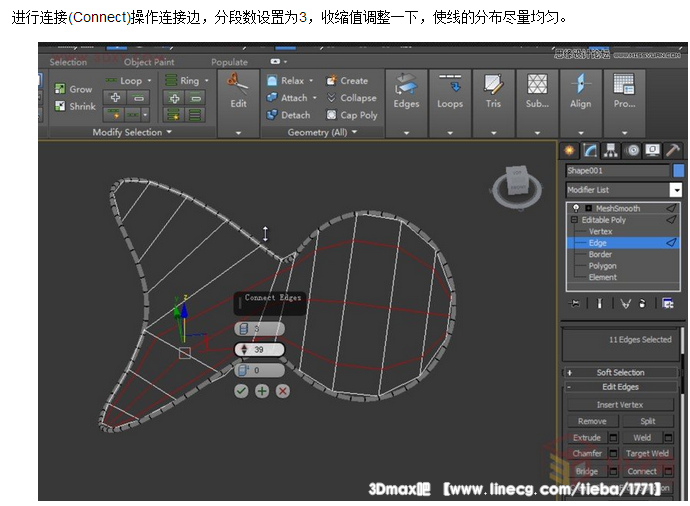Click the Insert Vertex button

pyautogui.click(x=620, y=405)
